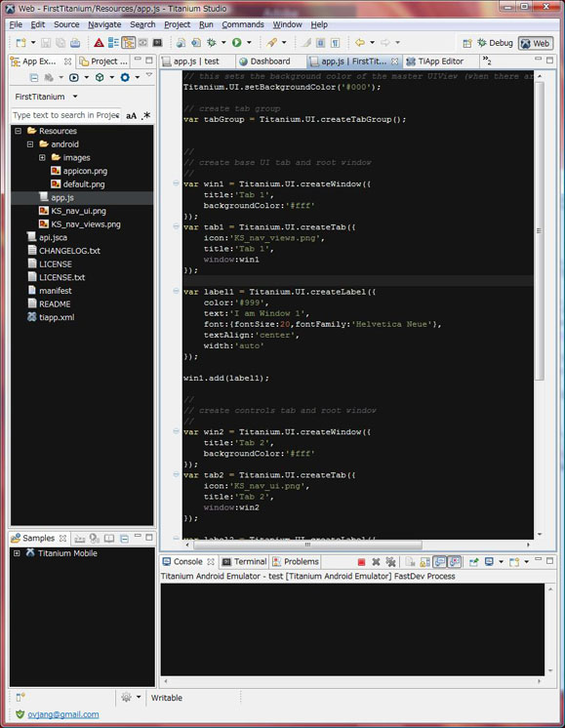The width and height of the screenshot is (565, 728).
Task: Expand the Titanium Mobile samples node
Action: 17,553
